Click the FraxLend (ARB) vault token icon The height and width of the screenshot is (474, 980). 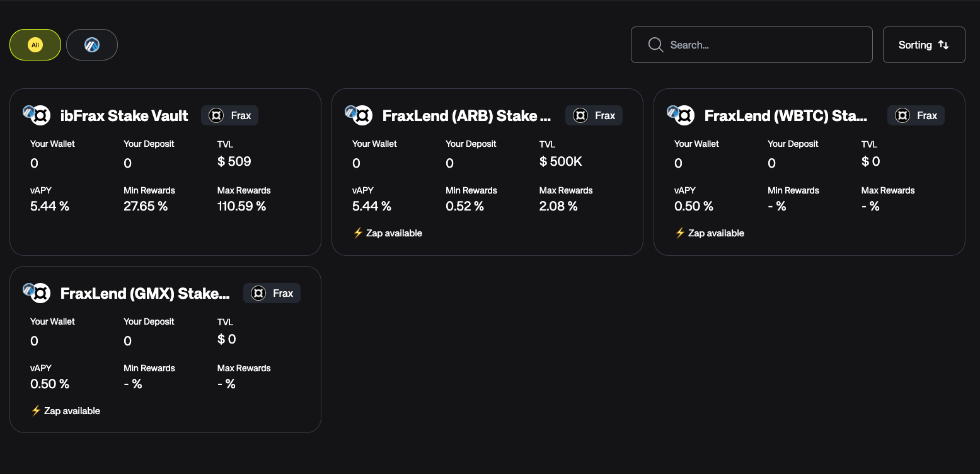point(362,115)
